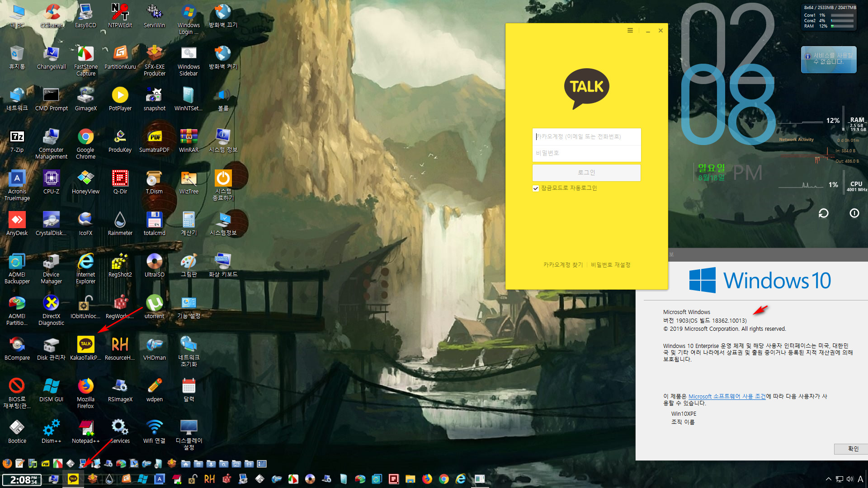The width and height of the screenshot is (868, 488).
Task: Open Firefox from the taskbar
Action: (x=427, y=479)
